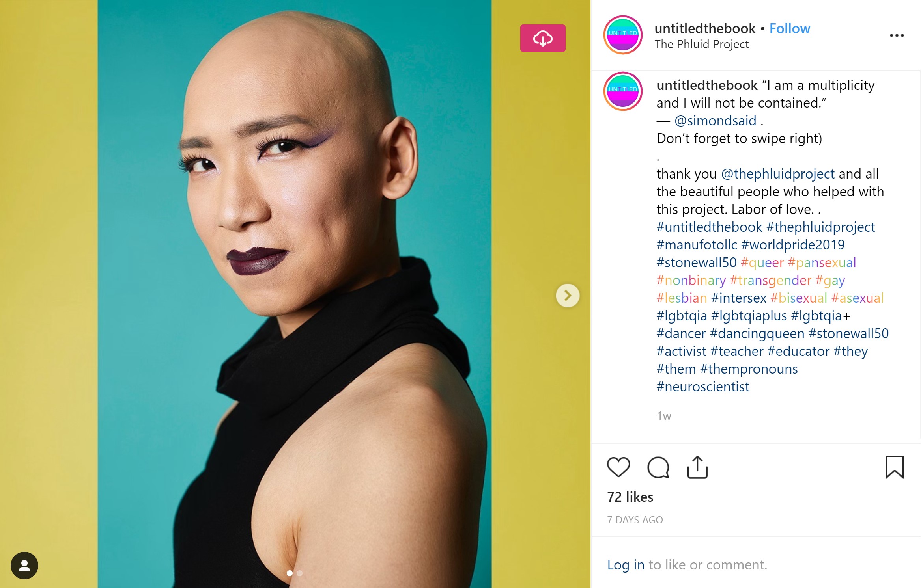
Task: Open the @thephluidproject mention
Action: tap(777, 174)
